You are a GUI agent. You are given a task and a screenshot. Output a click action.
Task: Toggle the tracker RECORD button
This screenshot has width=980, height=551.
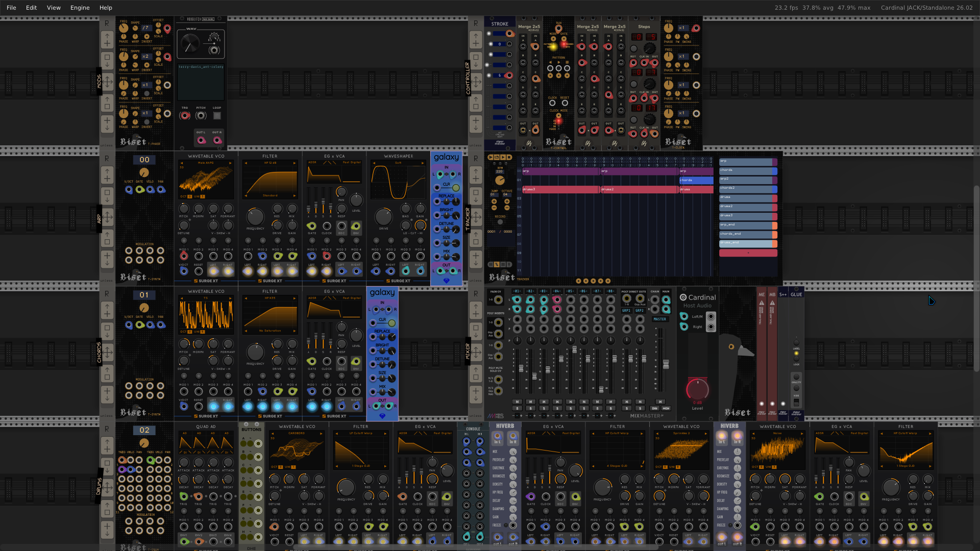500,222
